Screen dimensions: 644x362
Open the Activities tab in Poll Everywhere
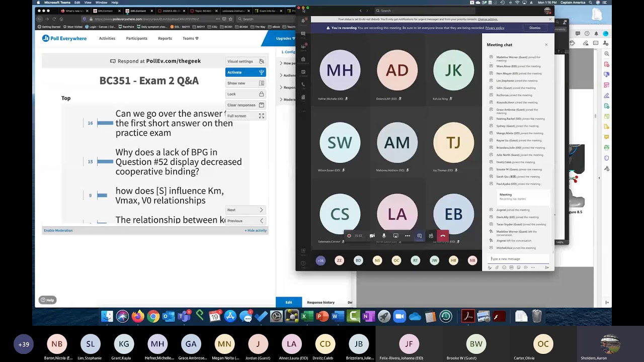point(107,38)
